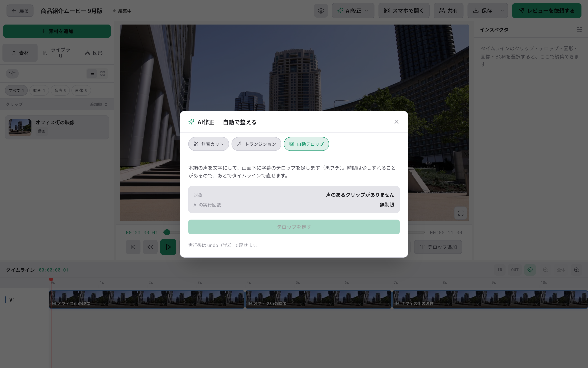Select the second オフィス街の映像 timeline clip
Viewport: 588px width, 368px height.
tap(318, 300)
